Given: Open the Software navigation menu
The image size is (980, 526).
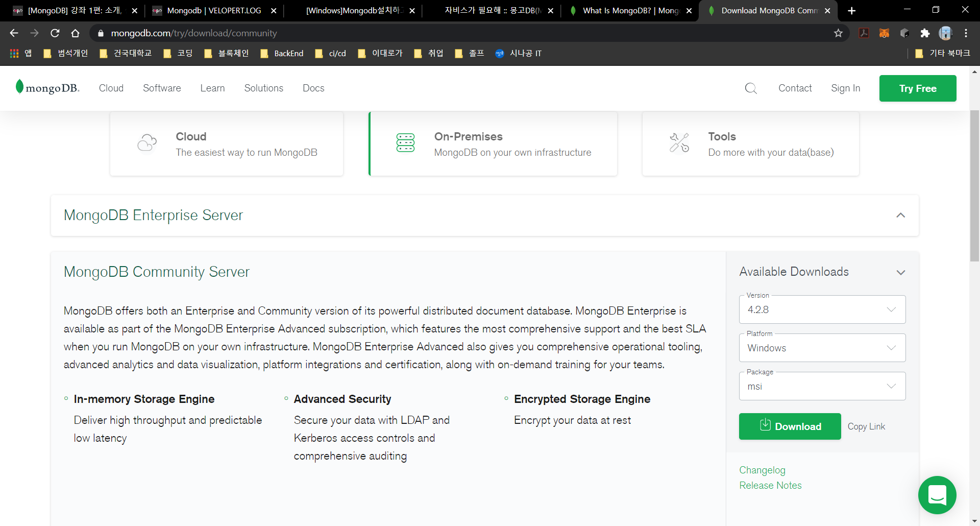Looking at the screenshot, I should pos(162,88).
